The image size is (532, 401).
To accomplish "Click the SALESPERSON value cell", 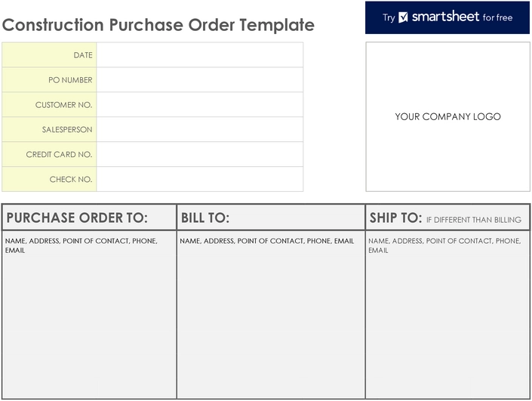I will pyautogui.click(x=199, y=129).
